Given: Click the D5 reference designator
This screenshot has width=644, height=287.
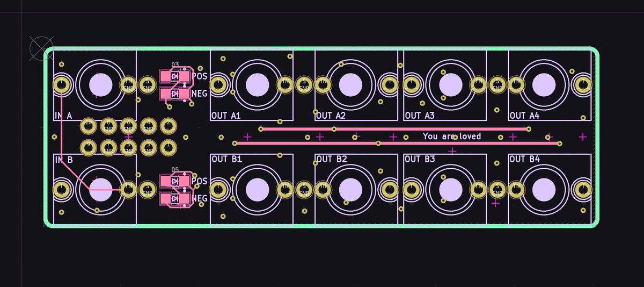Looking at the screenshot, I should [175, 169].
